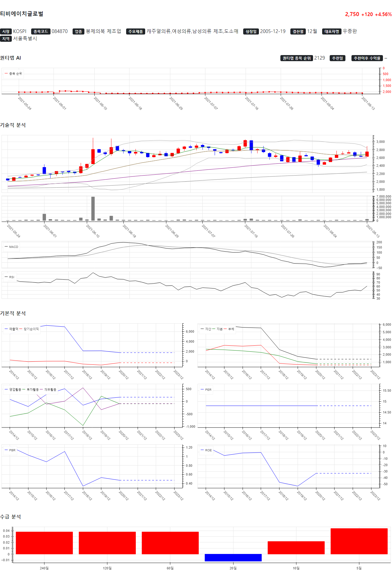Click the 추천일 badge
This screenshot has height=573, width=392.
[x=338, y=58]
